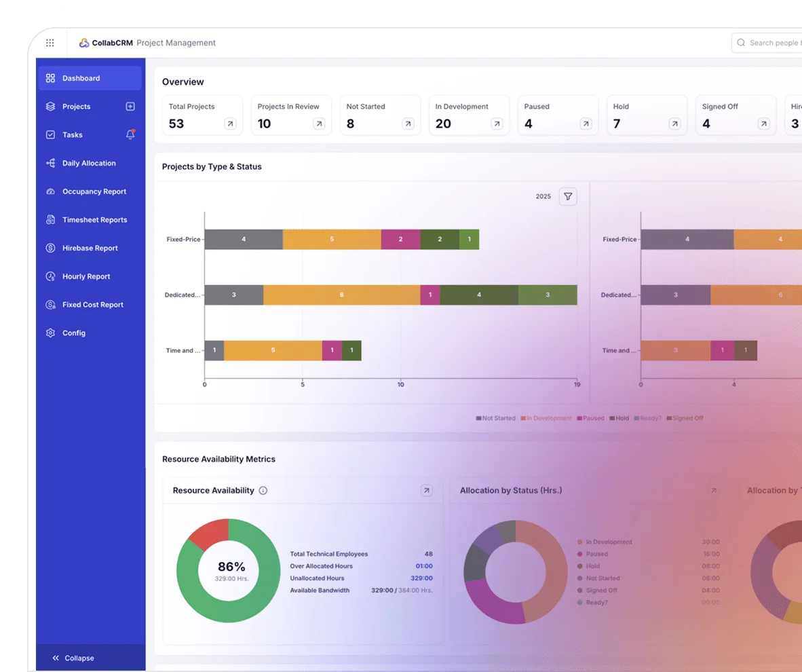Click Resource Availability info icon

(x=263, y=491)
